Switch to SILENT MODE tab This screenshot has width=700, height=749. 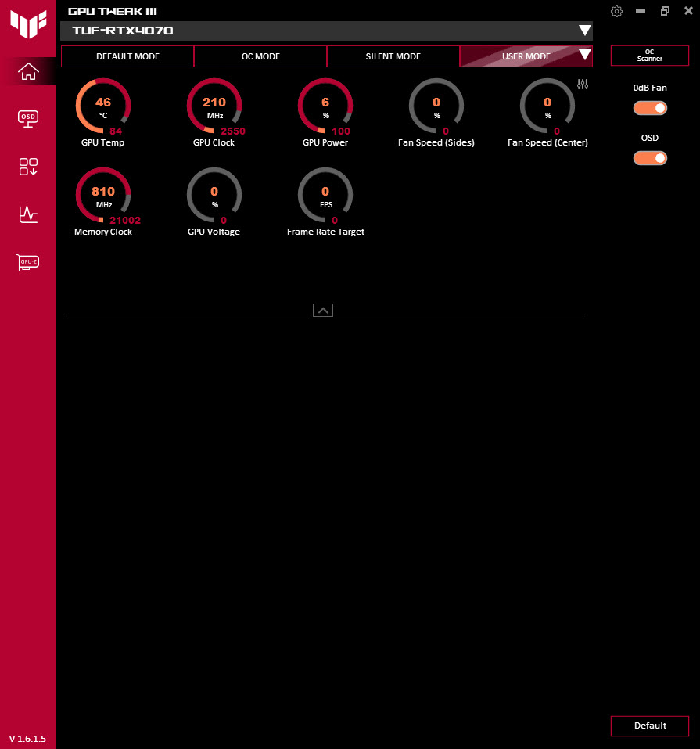coord(393,56)
